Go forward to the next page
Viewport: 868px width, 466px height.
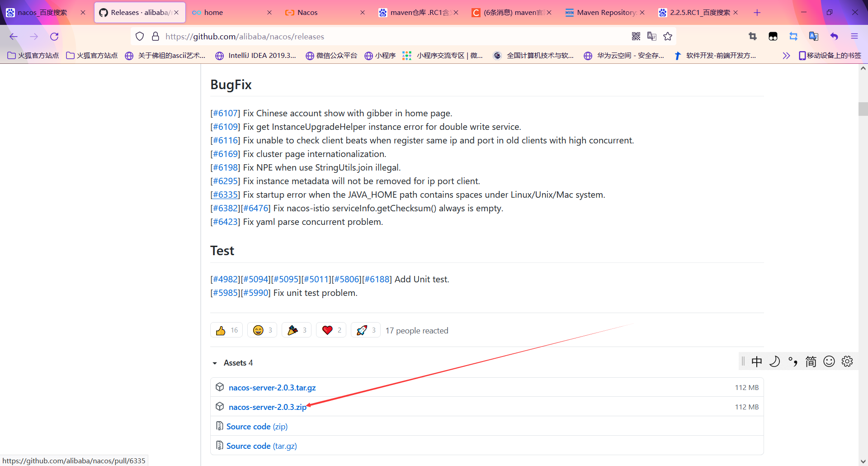pos(34,37)
